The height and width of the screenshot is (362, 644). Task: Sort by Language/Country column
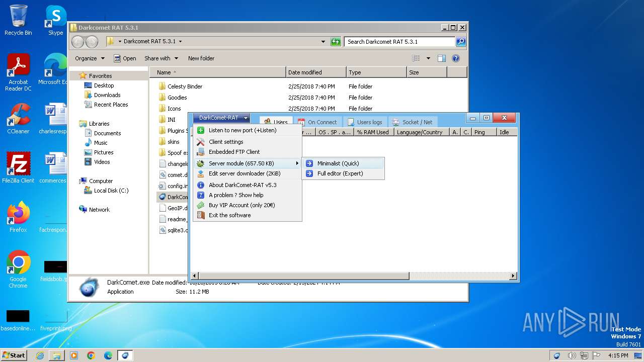point(421,132)
